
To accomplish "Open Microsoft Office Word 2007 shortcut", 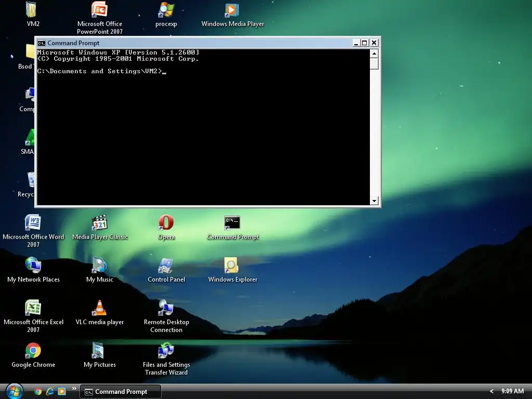I will (33, 222).
